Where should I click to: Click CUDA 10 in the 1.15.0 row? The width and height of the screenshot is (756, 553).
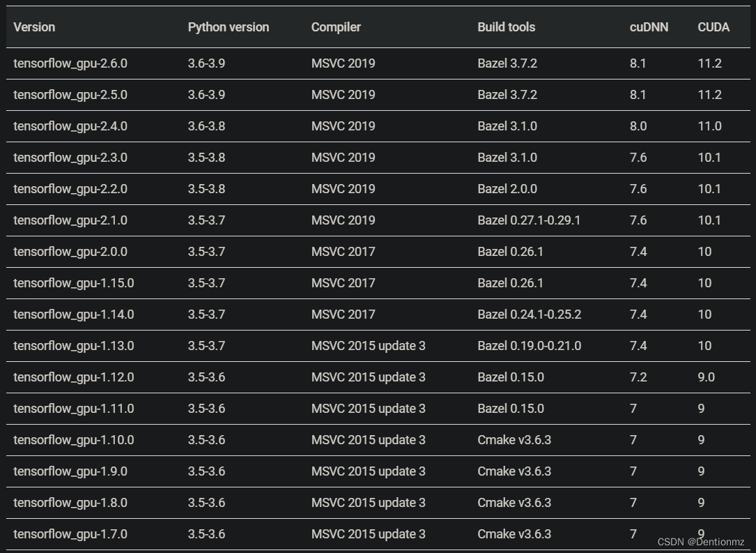[x=704, y=283]
